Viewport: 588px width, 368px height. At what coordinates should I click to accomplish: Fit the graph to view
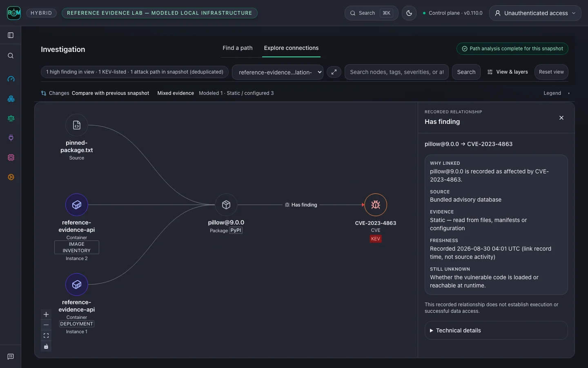[x=46, y=336]
